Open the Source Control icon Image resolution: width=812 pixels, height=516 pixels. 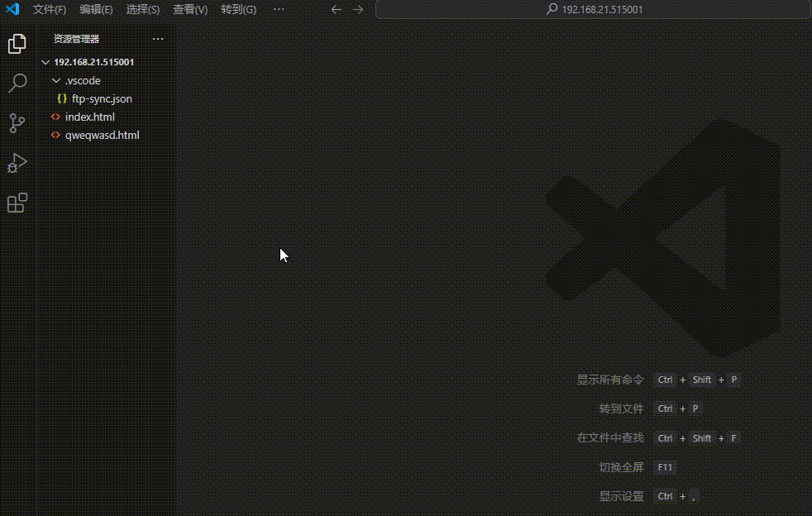point(17,123)
